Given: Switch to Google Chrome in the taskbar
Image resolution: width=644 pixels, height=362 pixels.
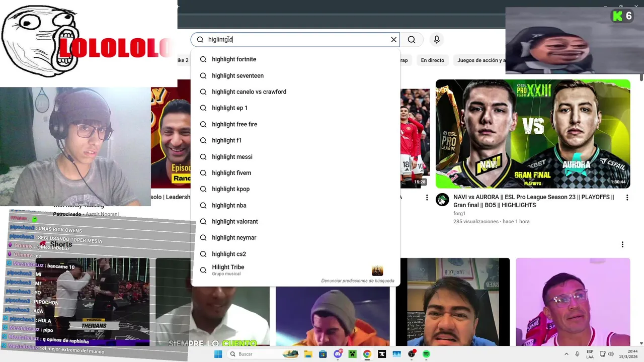Looking at the screenshot, I should coord(367,354).
